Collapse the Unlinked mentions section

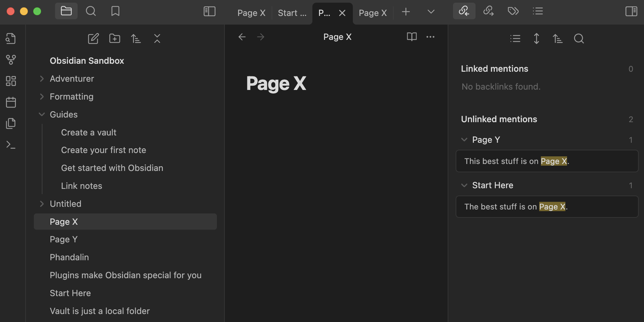tap(499, 119)
